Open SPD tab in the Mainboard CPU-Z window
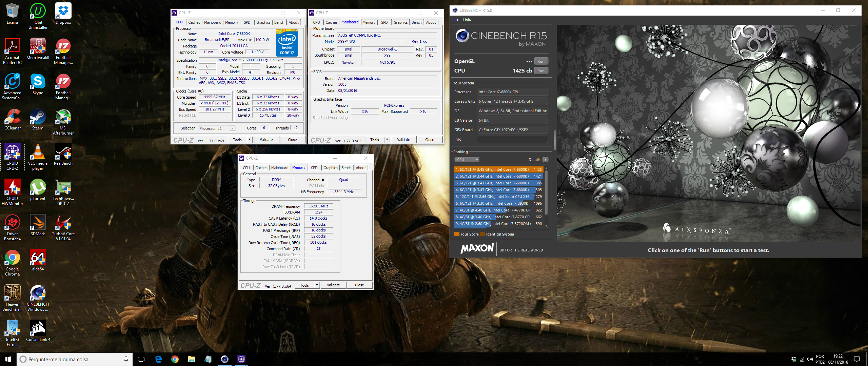 pos(384,22)
